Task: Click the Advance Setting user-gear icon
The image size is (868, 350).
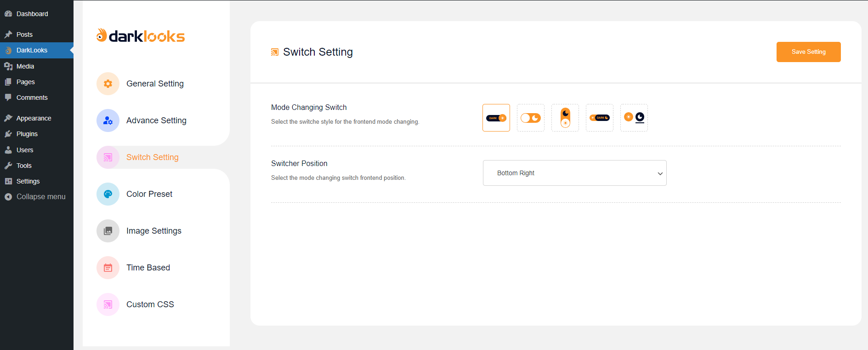Action: pos(108,120)
